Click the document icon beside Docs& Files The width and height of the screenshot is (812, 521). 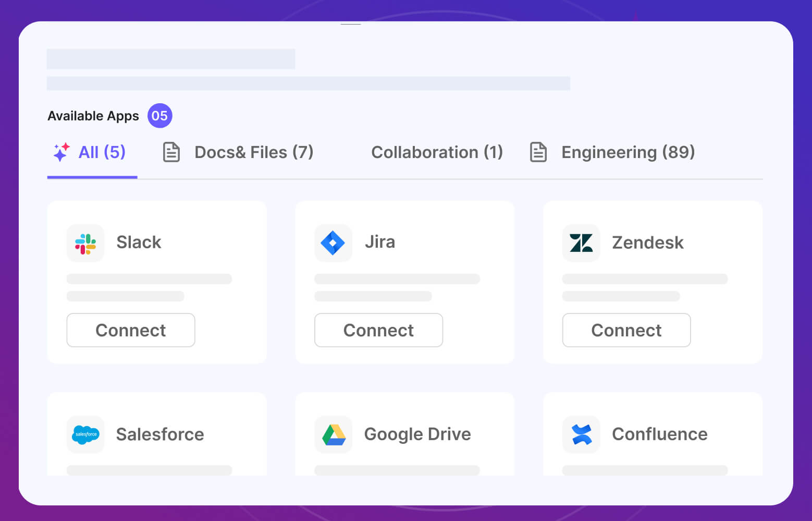pyautogui.click(x=171, y=152)
